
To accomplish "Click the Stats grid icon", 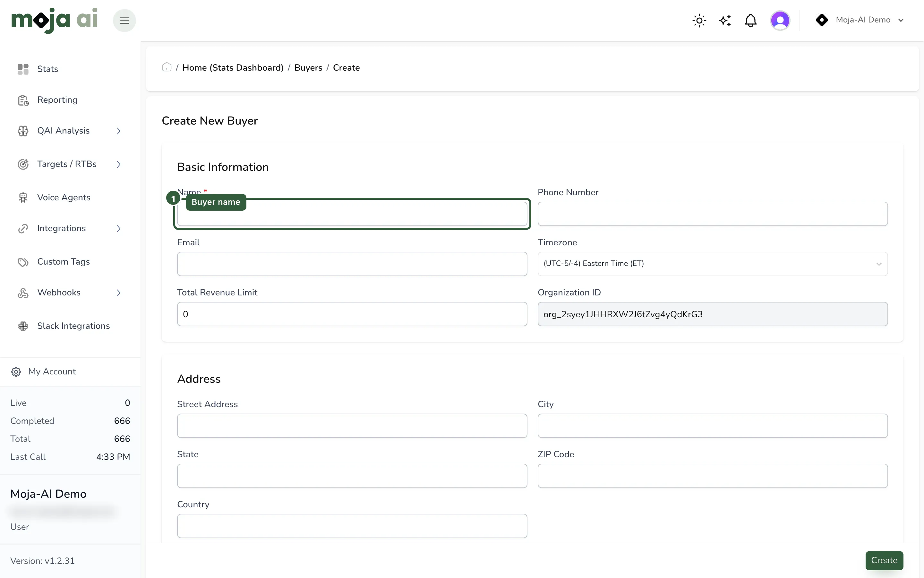I will click(23, 69).
